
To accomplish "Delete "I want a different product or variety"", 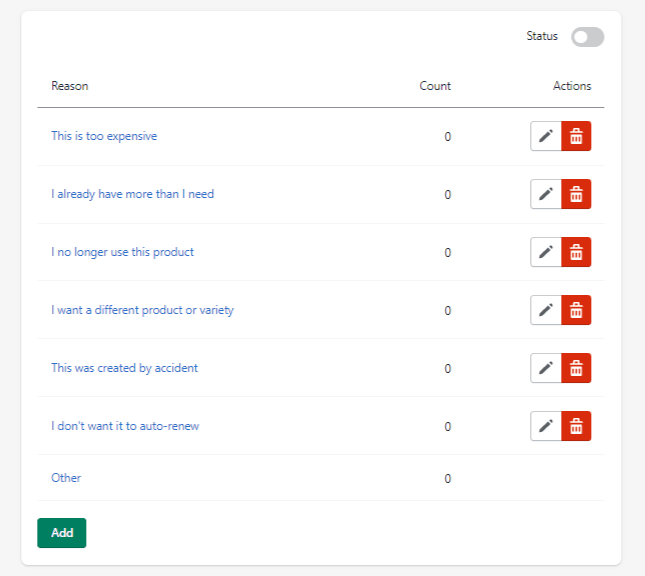I will coord(576,310).
